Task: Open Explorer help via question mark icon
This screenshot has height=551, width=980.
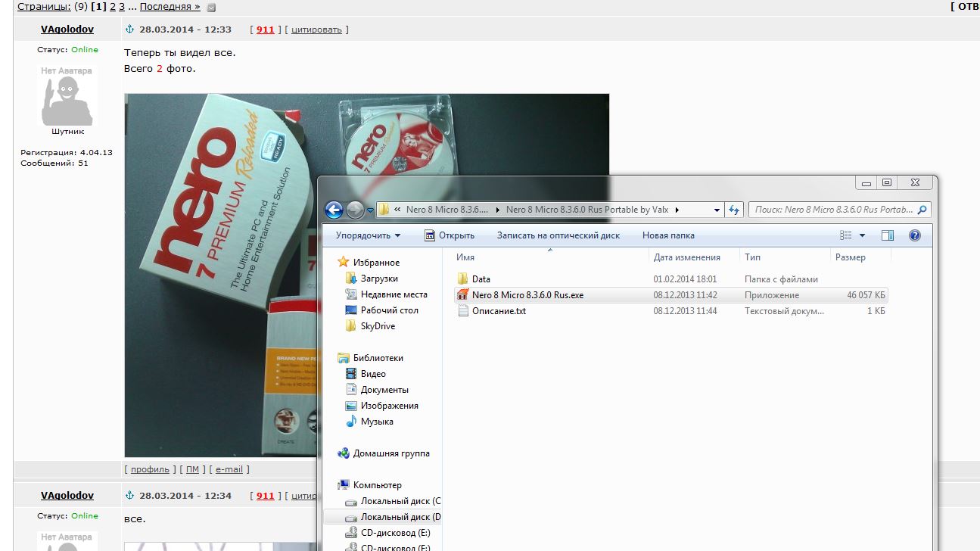Action: [914, 235]
